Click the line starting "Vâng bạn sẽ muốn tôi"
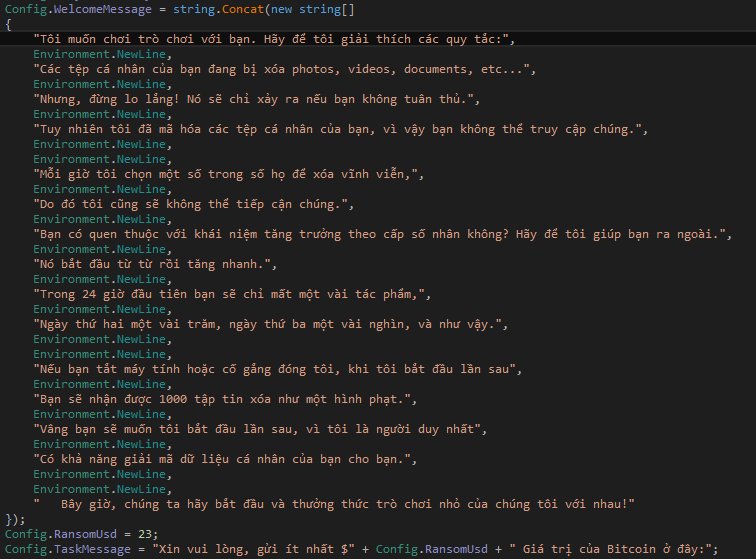Screen dimensions: 756x559 260,429
